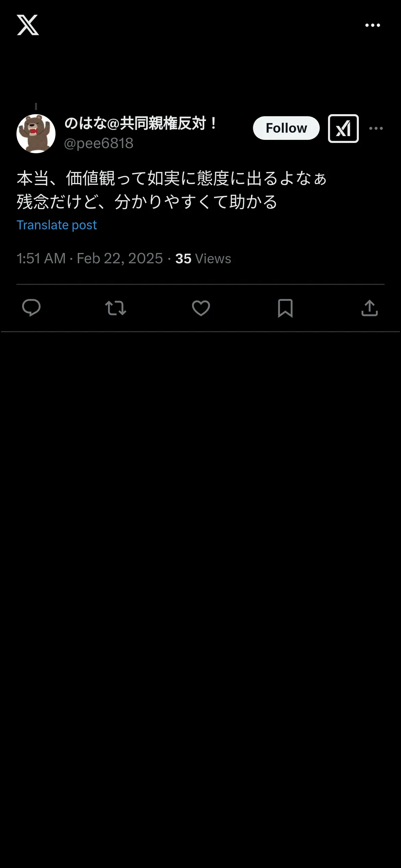The height and width of the screenshot is (868, 401).
Task: Click the Feb 22, 2025 post date
Action: click(x=120, y=258)
